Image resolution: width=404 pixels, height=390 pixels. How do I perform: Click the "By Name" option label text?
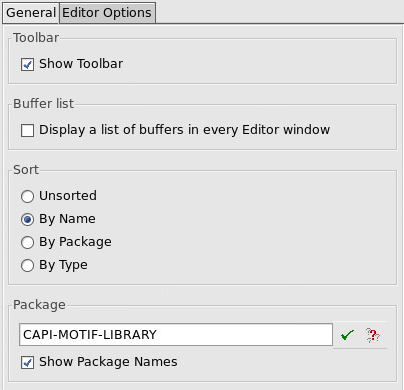click(x=67, y=219)
